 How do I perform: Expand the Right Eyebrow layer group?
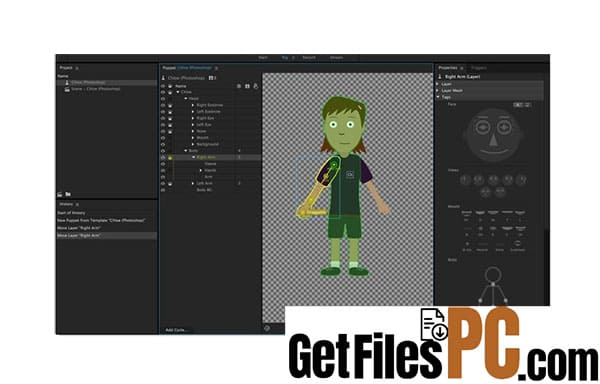193,106
